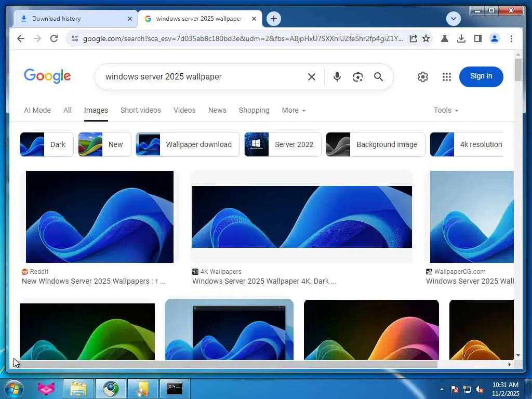This screenshot has width=532, height=399.
Task: Show hidden system tray icons
Action: [x=442, y=389]
